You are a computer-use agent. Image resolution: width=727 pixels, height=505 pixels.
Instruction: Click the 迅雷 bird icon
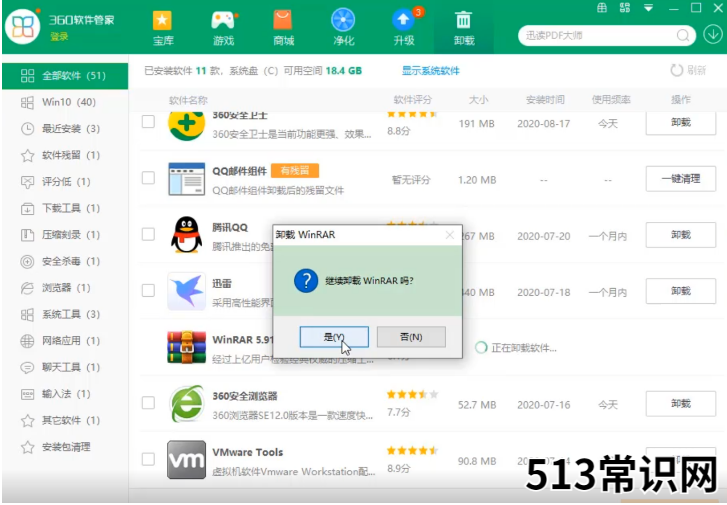pos(186,291)
